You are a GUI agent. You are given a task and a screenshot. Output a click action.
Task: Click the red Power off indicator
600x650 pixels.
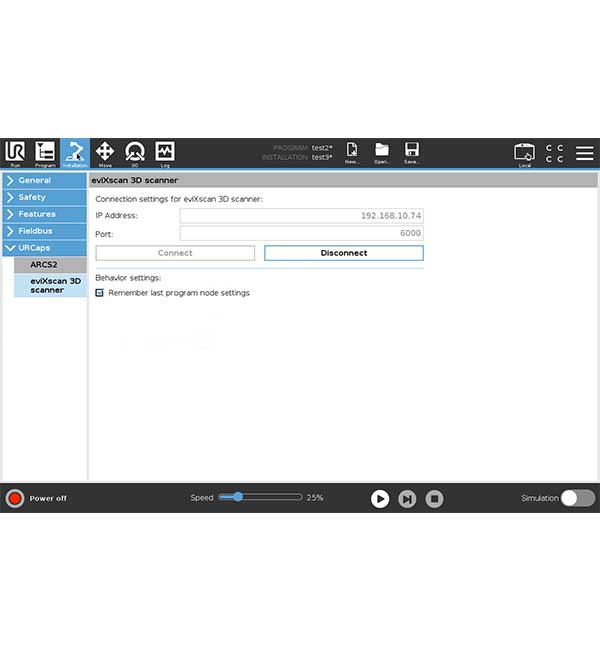[15, 498]
